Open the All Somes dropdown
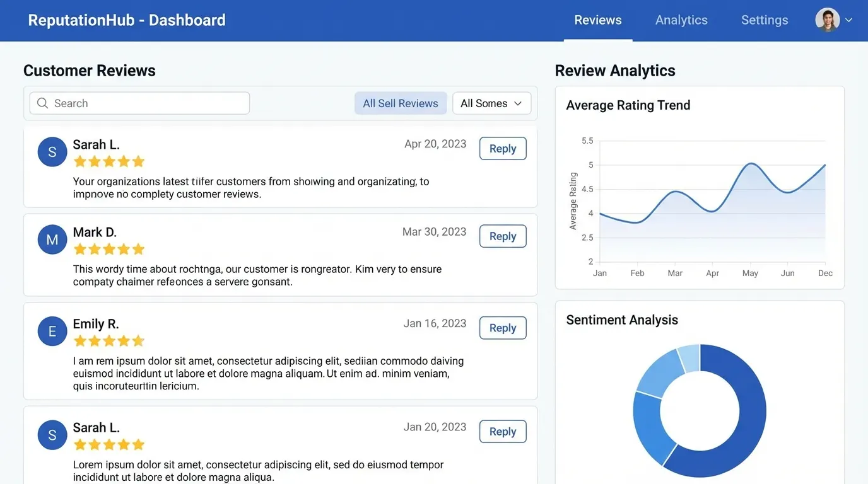This screenshot has height=484, width=868. [x=491, y=103]
